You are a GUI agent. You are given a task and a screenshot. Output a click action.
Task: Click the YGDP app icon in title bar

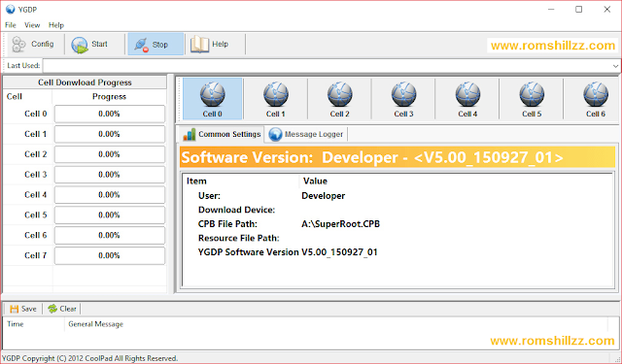[x=11, y=9]
